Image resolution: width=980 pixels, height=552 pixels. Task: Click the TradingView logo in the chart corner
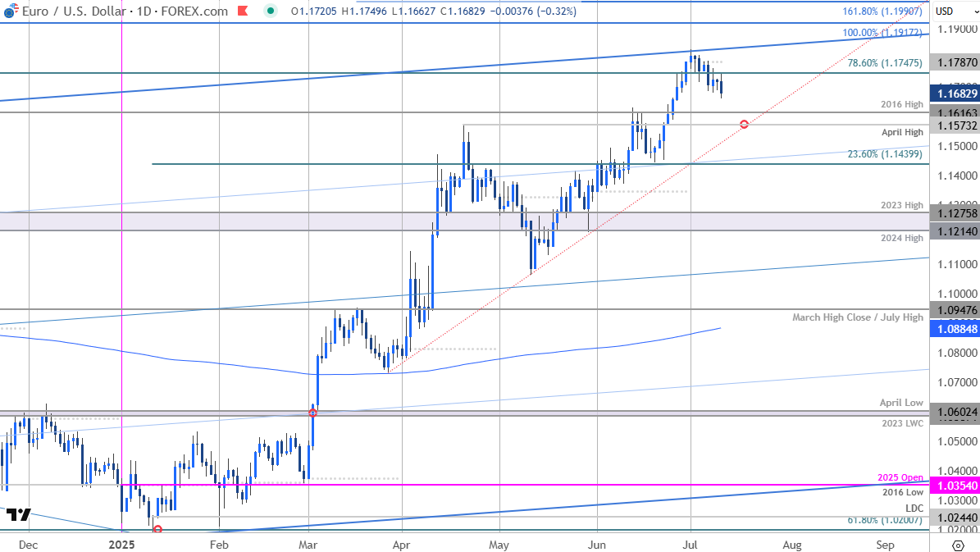click(18, 515)
